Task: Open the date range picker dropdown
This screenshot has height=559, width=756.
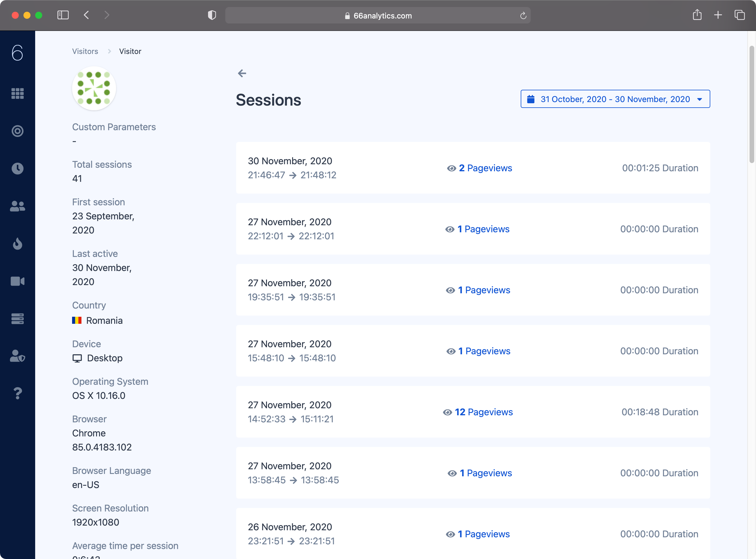Action: 615,99
